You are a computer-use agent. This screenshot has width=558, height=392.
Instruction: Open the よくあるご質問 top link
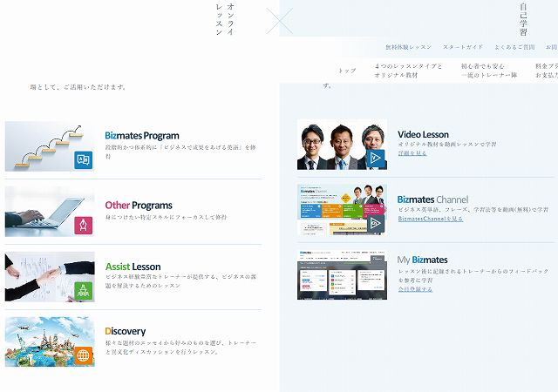coord(514,47)
